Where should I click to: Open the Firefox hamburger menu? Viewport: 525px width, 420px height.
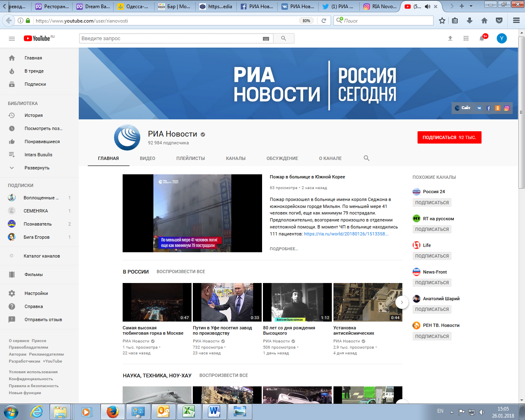[516, 21]
